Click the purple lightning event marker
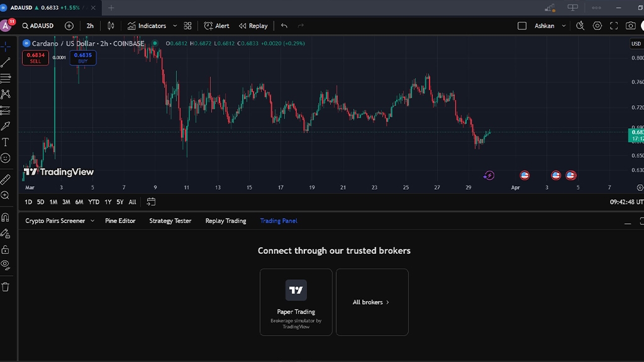This screenshot has width=644, height=362. 489,176
